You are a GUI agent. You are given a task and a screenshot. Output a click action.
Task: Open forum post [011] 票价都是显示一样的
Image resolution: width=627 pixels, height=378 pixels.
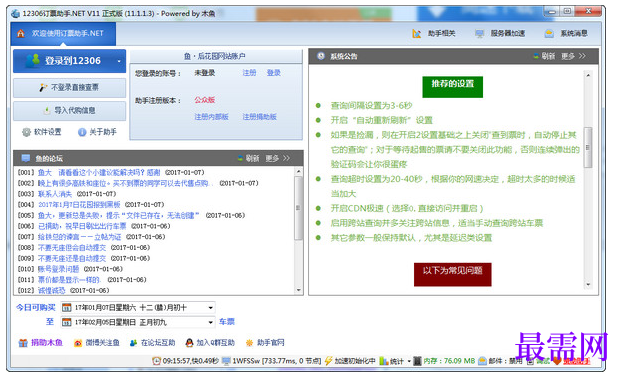pos(69,280)
